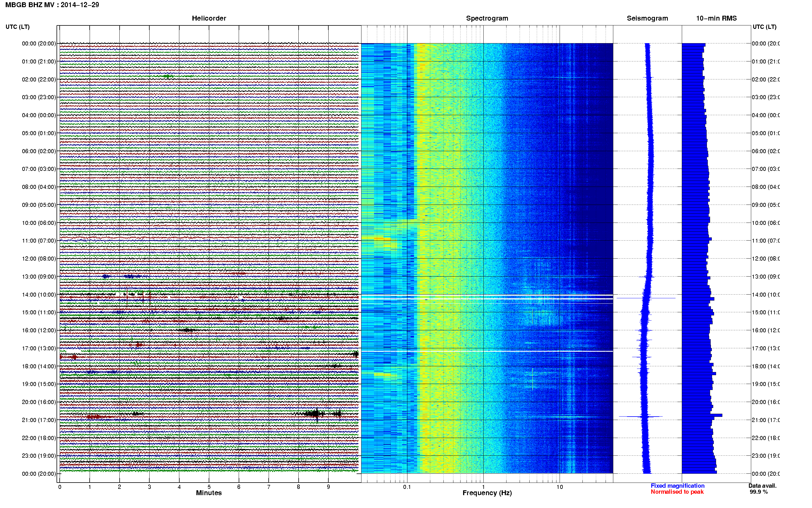Click the green helicorder burst just before 02:00
Image resolution: width=812 pixels, height=508 pixels.
tap(168, 76)
